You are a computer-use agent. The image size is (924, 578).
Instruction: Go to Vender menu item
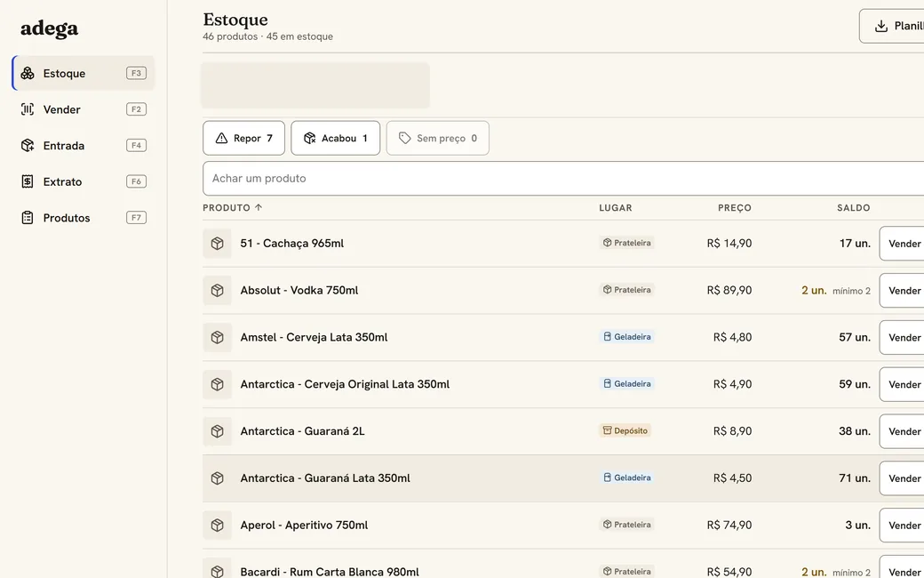[x=84, y=109]
